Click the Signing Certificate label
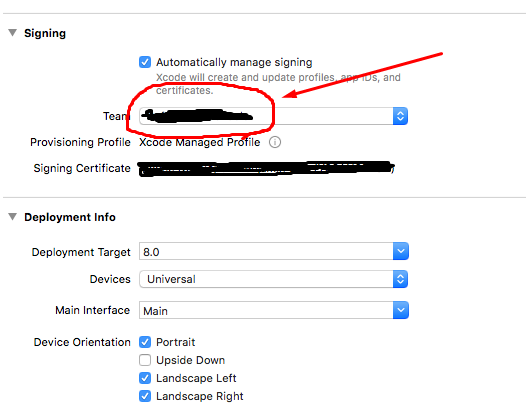 (82, 168)
